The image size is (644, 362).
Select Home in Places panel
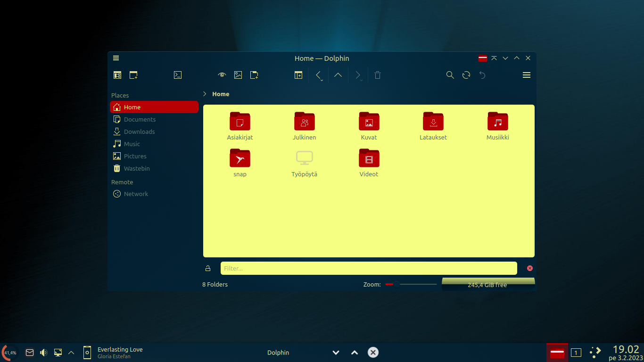[x=154, y=107]
